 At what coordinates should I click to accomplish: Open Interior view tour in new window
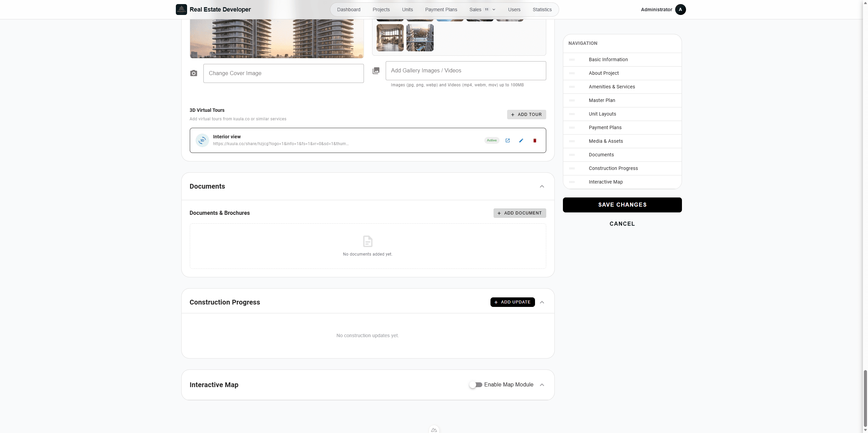[507, 140]
